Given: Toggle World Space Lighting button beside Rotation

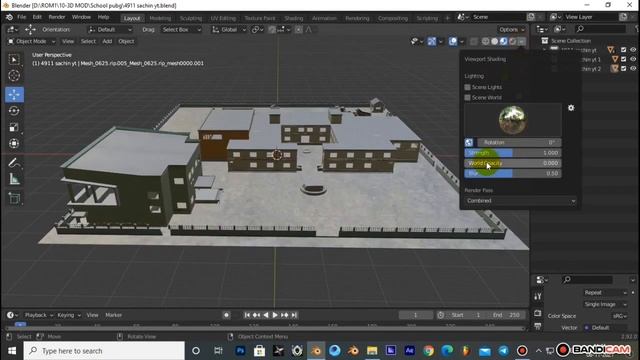Looking at the screenshot, I should click(469, 142).
